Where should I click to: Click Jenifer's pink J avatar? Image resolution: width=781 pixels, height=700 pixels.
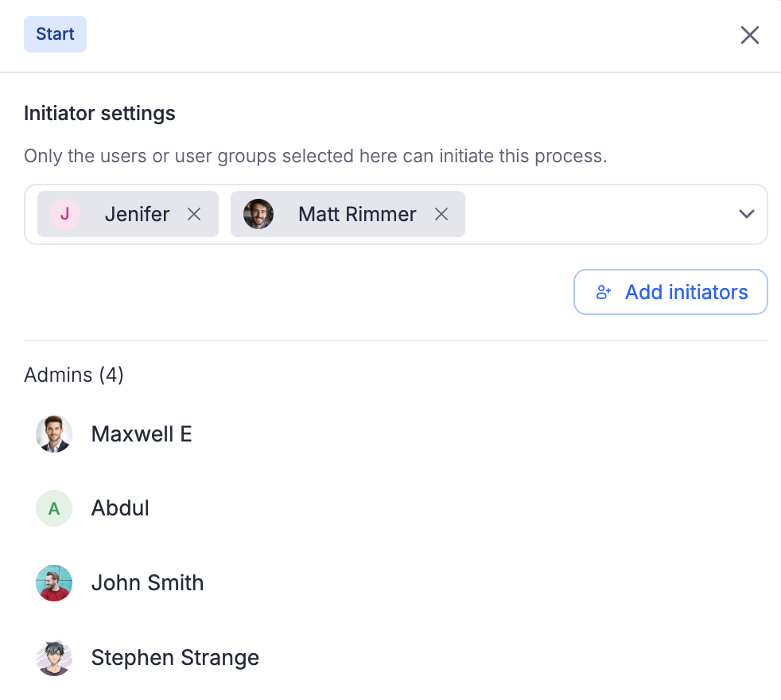pyautogui.click(x=64, y=214)
